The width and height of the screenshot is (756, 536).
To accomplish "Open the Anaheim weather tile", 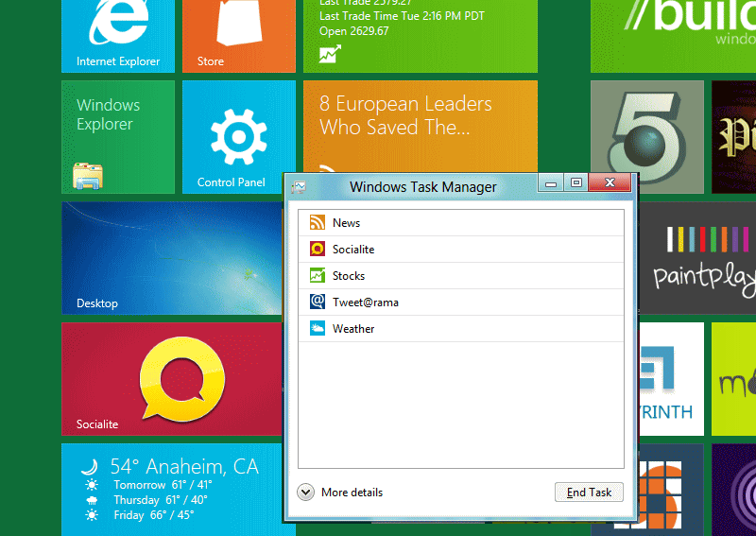I will click(172, 490).
